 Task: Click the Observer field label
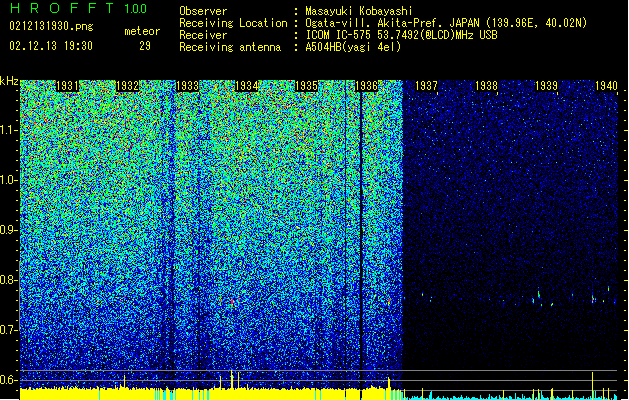[x=203, y=11]
